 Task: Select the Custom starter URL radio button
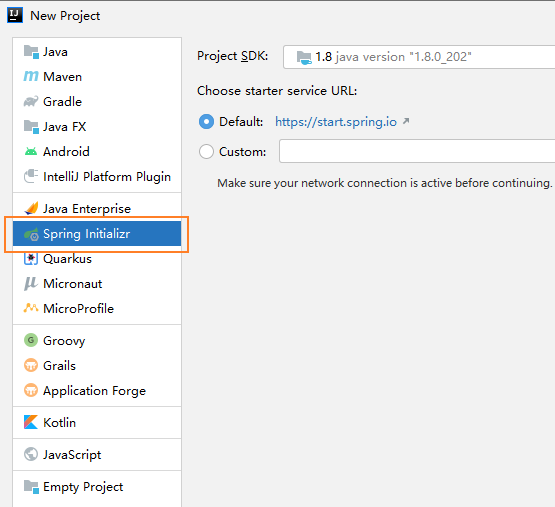(x=206, y=152)
